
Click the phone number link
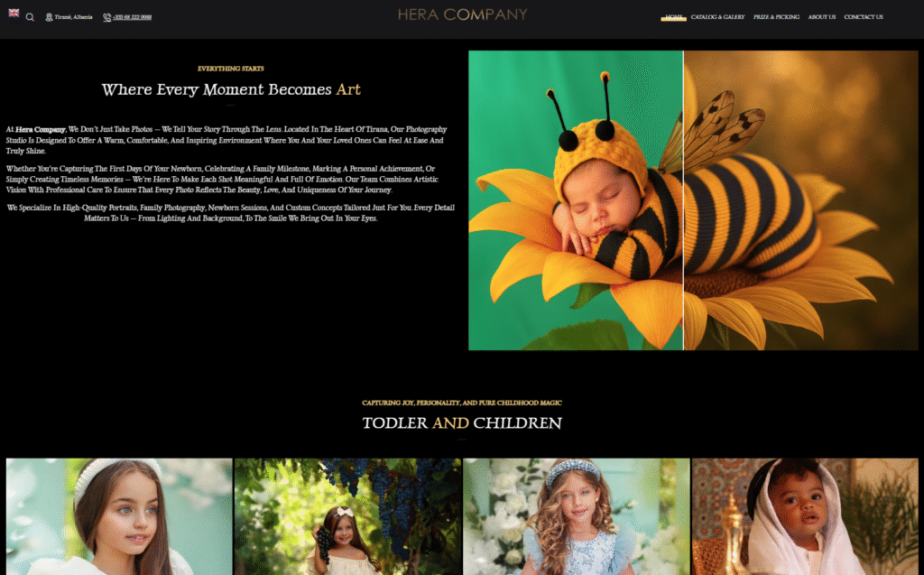[x=132, y=17]
